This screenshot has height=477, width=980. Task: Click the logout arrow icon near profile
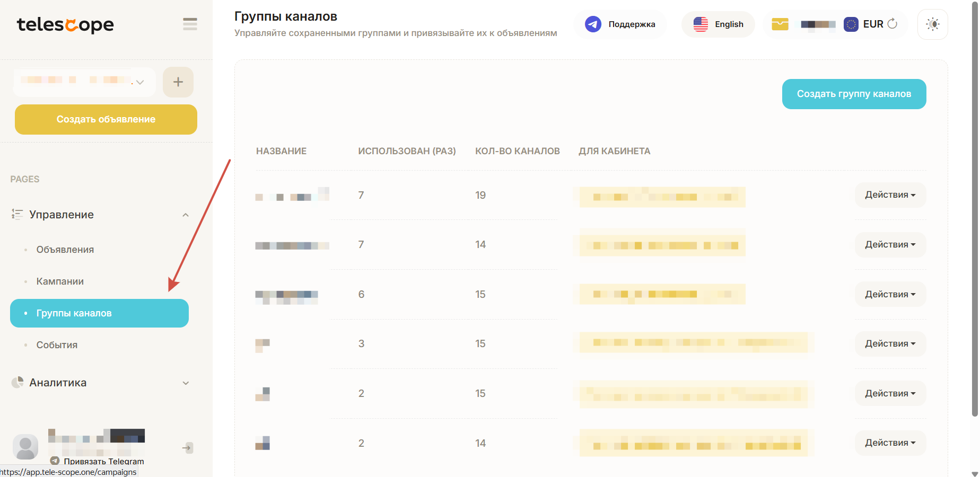point(187,448)
